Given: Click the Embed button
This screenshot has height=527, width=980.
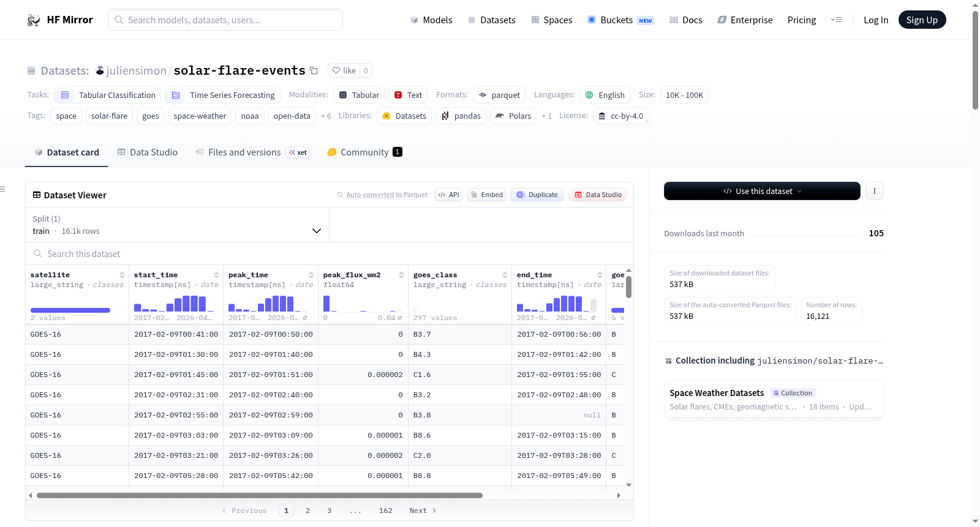Looking at the screenshot, I should 486,195.
